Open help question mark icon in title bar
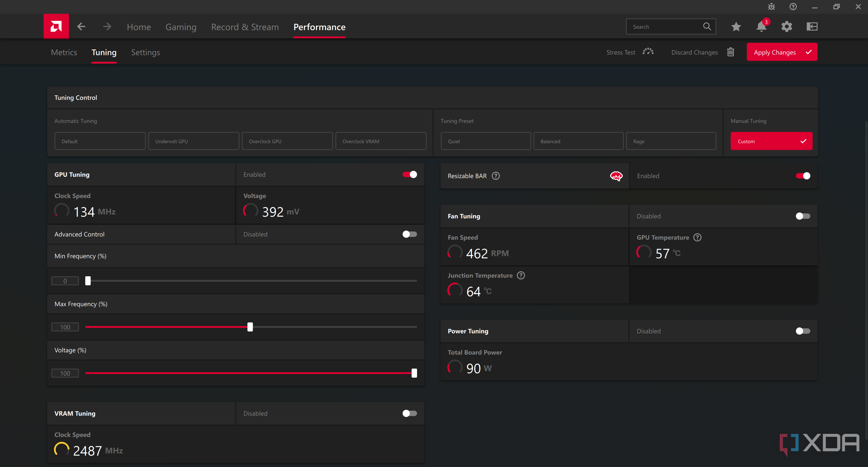868x467 pixels. (x=793, y=7)
